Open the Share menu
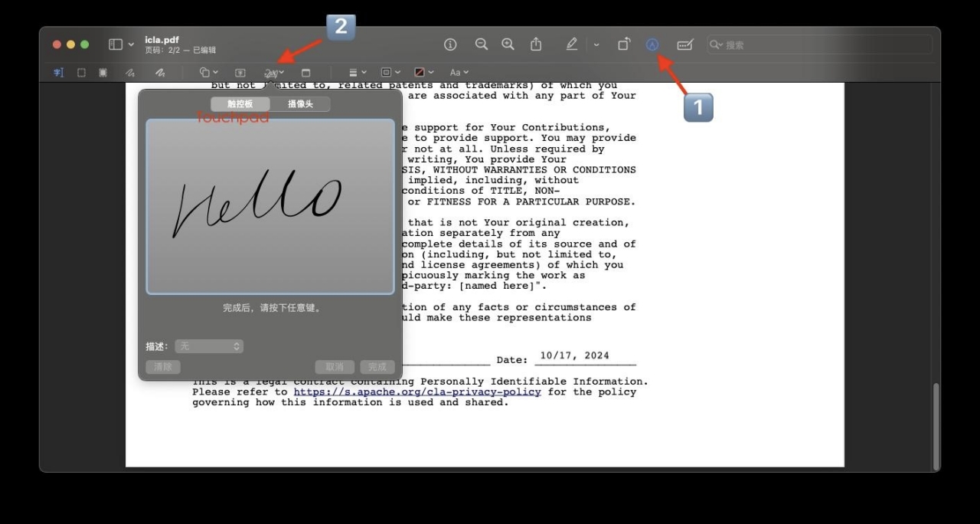The height and width of the screenshot is (524, 980). (536, 44)
